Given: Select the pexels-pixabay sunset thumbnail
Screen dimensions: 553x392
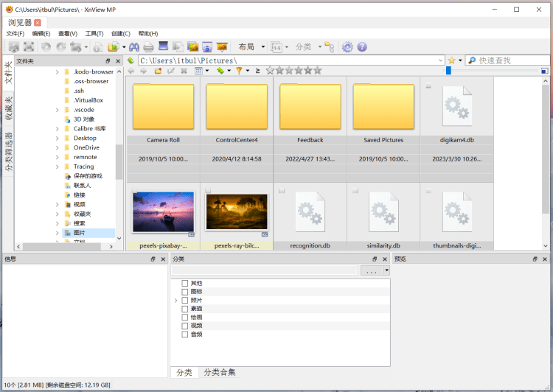Looking at the screenshot, I should pyautogui.click(x=163, y=212).
